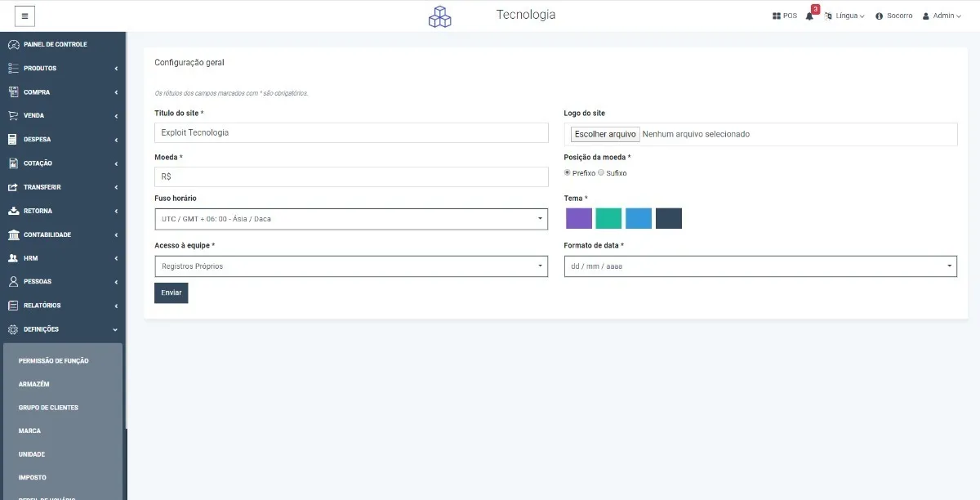Click the Relatórios report icon
Screen dimensions: 980x500
[13, 305]
